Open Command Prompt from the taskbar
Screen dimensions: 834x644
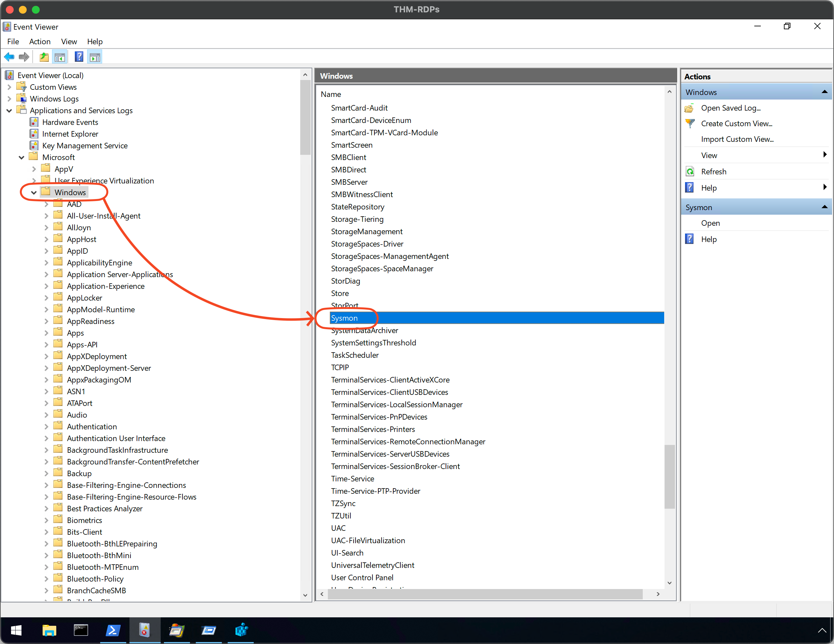[81, 631]
